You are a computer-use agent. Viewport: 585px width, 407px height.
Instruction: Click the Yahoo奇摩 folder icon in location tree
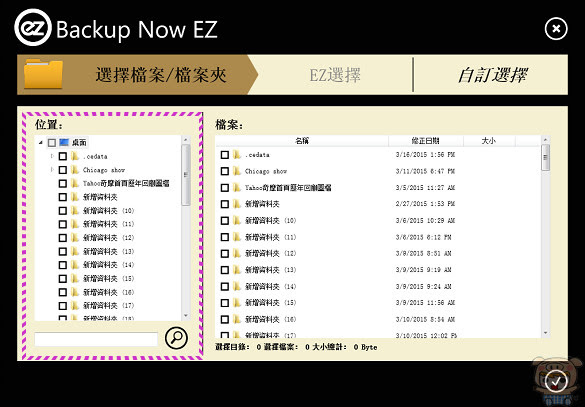[x=75, y=183]
